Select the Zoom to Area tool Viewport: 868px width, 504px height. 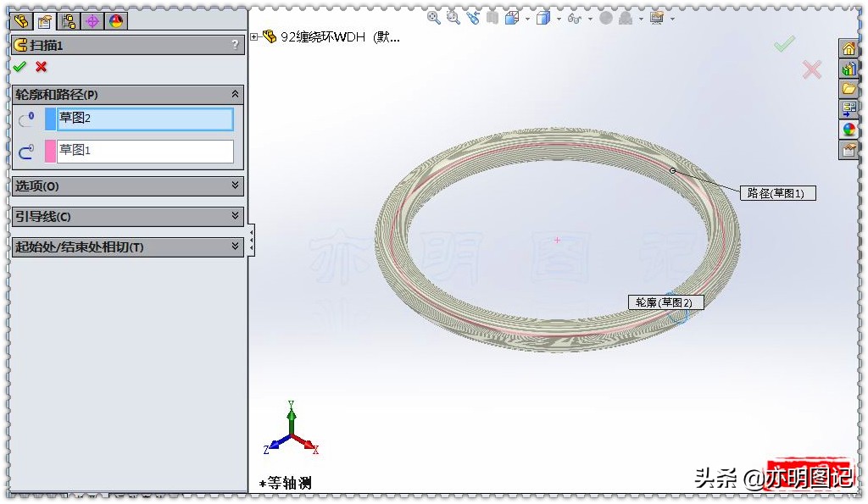452,18
